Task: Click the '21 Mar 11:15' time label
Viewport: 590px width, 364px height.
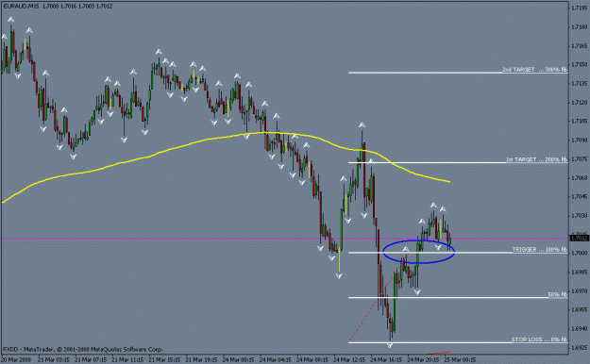Action: click(x=127, y=360)
